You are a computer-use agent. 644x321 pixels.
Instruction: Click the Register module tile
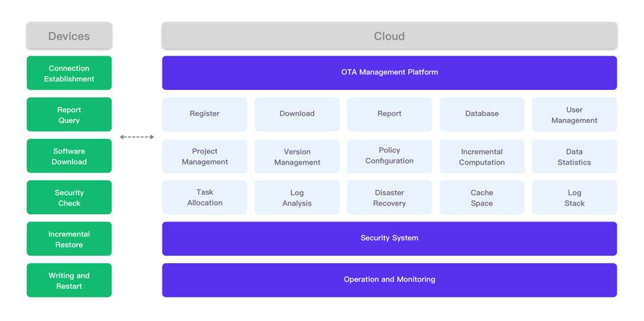(x=205, y=114)
